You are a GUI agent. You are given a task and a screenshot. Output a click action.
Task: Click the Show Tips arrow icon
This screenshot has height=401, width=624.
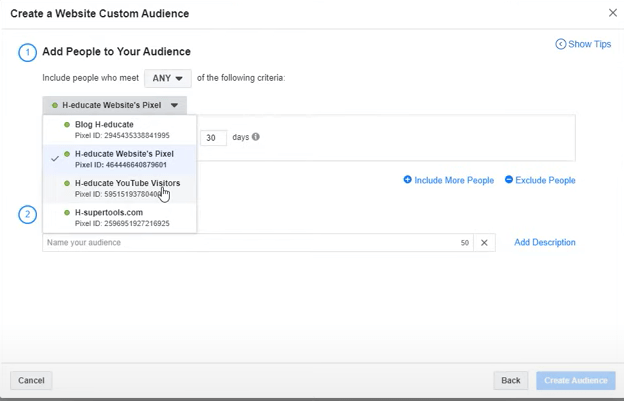pyautogui.click(x=561, y=44)
